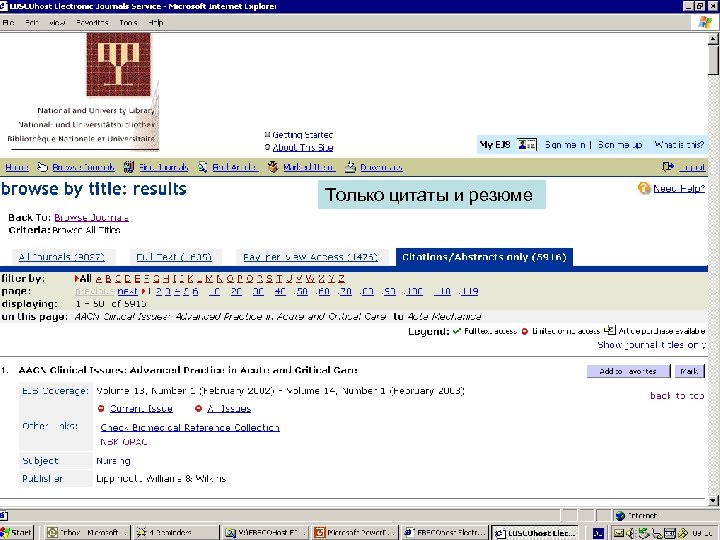Click the Home link in nav bar
This screenshot has height=540, width=720.
[17, 167]
